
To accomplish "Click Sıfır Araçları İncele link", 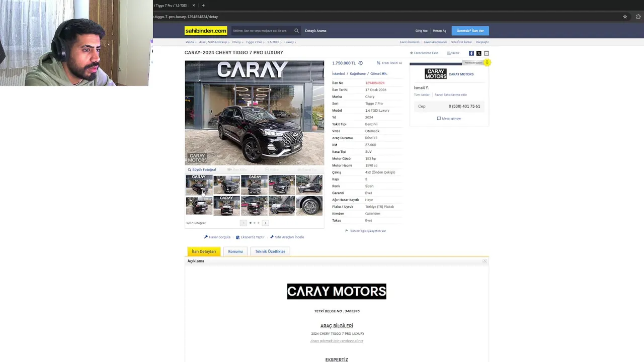I will (x=287, y=237).
